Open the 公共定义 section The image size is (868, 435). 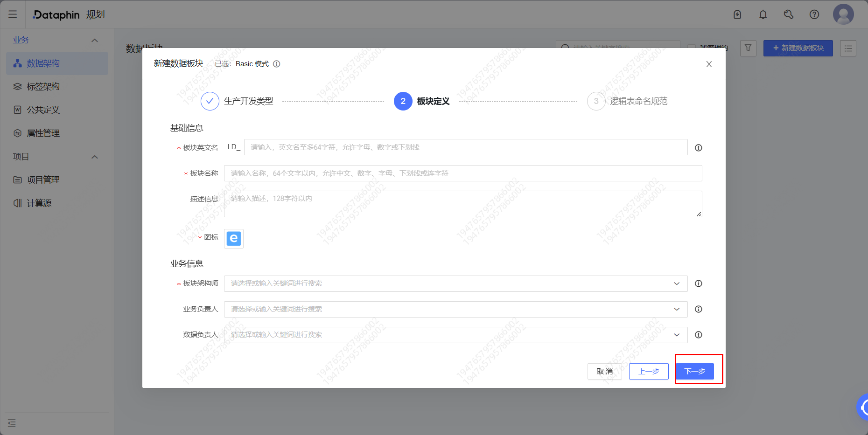coord(43,110)
